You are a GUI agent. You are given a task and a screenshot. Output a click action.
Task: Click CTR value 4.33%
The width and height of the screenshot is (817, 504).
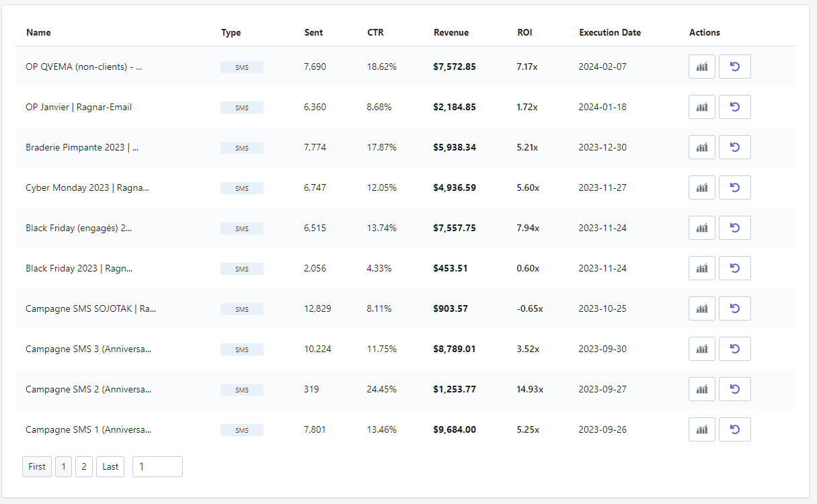[x=379, y=268]
